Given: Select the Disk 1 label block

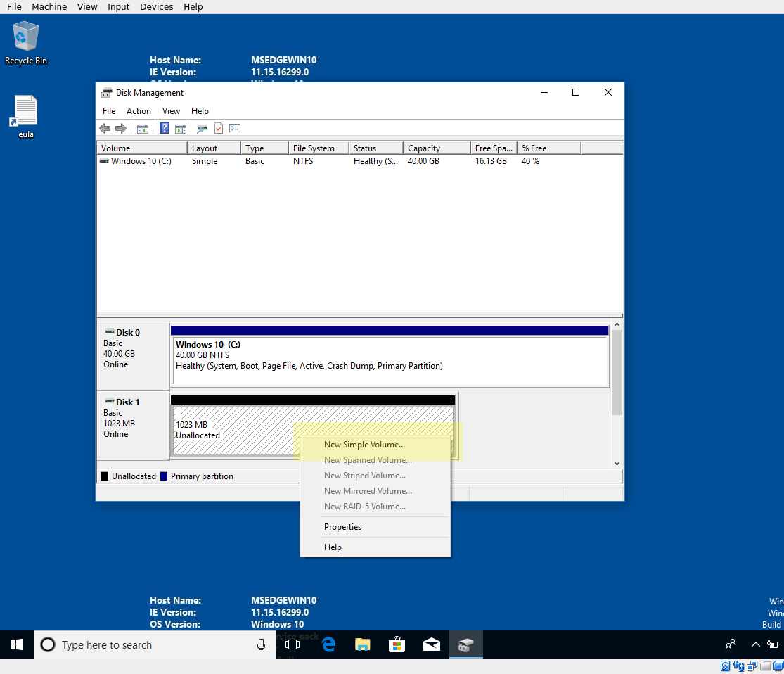Looking at the screenshot, I should (133, 426).
